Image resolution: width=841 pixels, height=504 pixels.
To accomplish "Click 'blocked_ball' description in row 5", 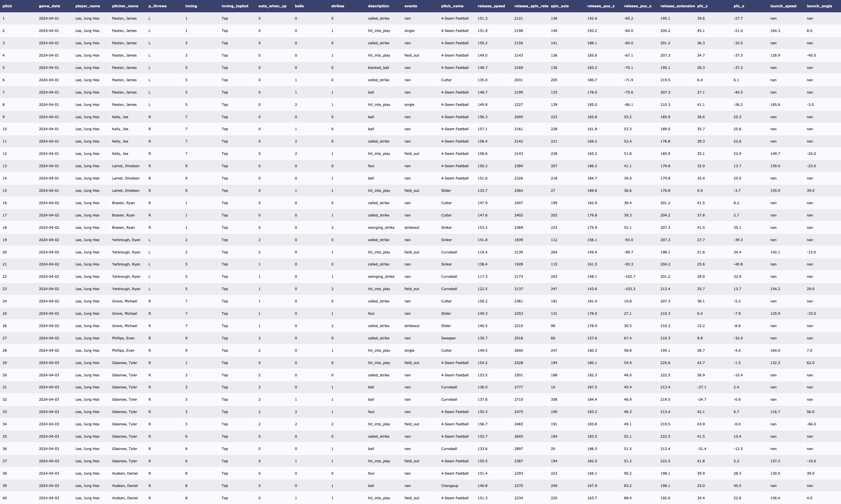I will 378,67.
